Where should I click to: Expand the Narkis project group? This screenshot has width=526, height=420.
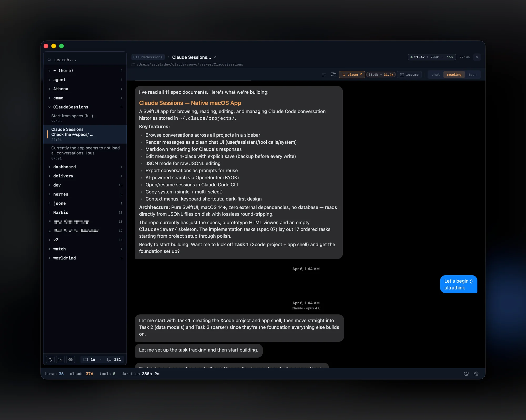click(x=85, y=213)
